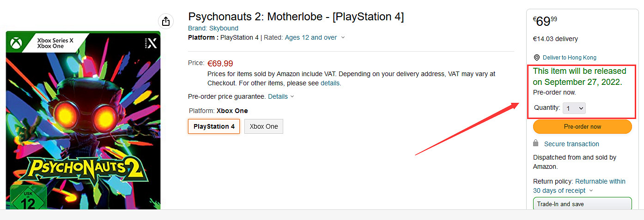
Task: Open the Brand: Skybound link
Action: coord(213,28)
